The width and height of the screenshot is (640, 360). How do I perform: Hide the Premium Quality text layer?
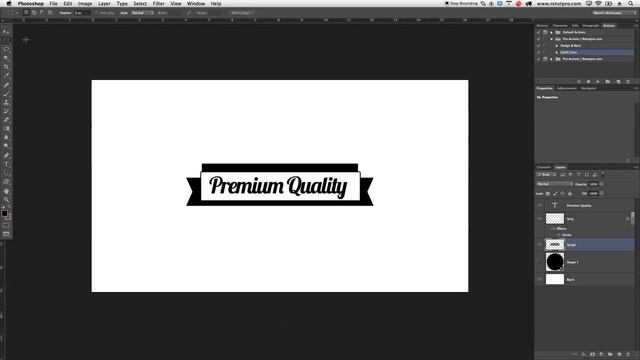[539, 205]
